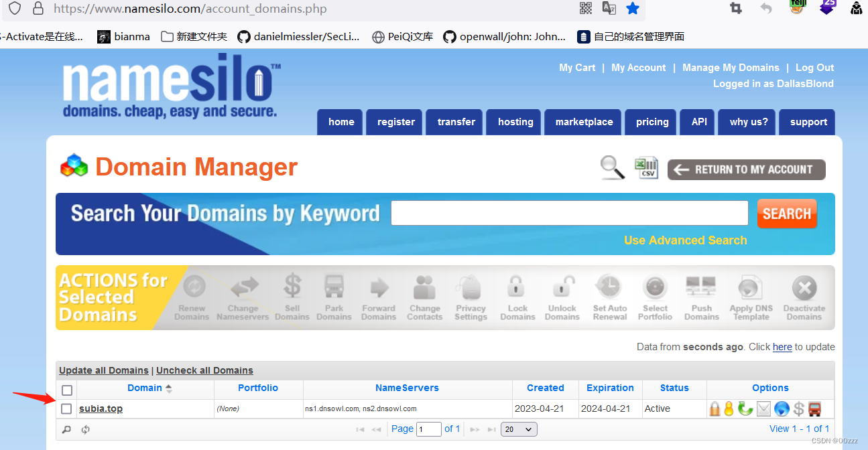
Task: Click the Use Advanced Search link
Action: pyautogui.click(x=685, y=240)
